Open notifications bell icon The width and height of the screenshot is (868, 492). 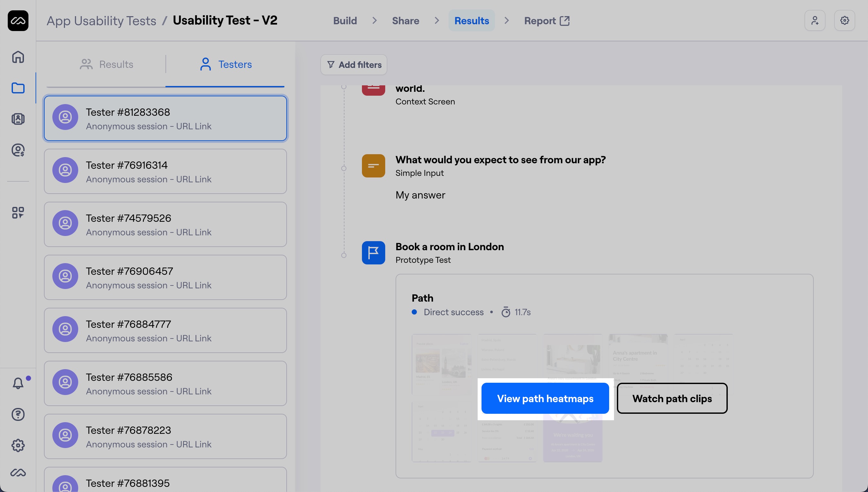(18, 383)
